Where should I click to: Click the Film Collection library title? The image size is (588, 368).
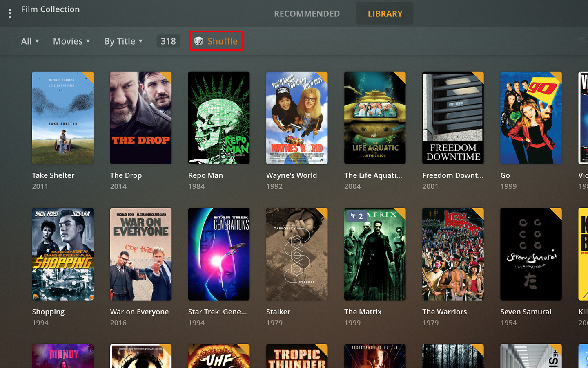50,9
